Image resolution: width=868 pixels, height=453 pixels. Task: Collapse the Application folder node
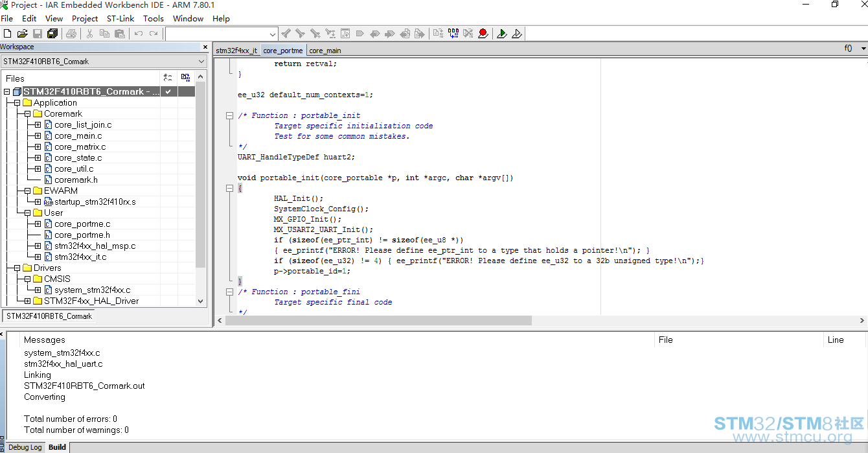click(x=17, y=103)
